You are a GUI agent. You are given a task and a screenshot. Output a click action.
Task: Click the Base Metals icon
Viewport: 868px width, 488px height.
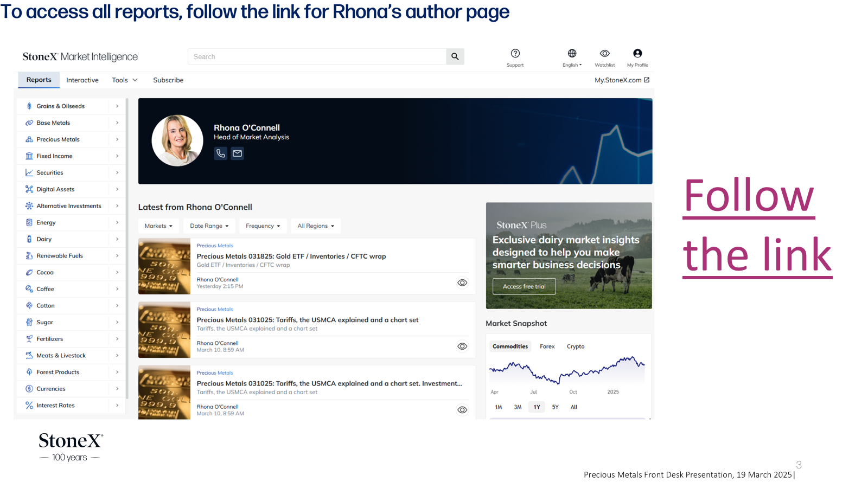pos(29,123)
